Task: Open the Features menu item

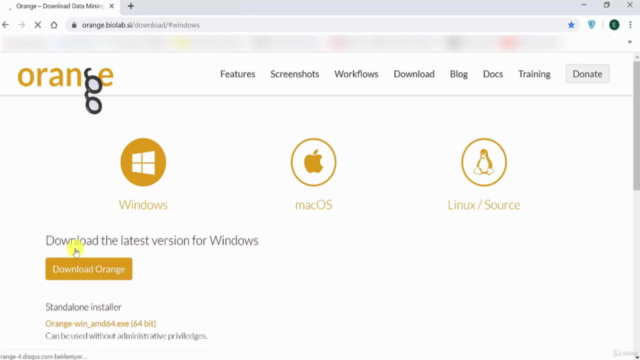Action: 238,74
